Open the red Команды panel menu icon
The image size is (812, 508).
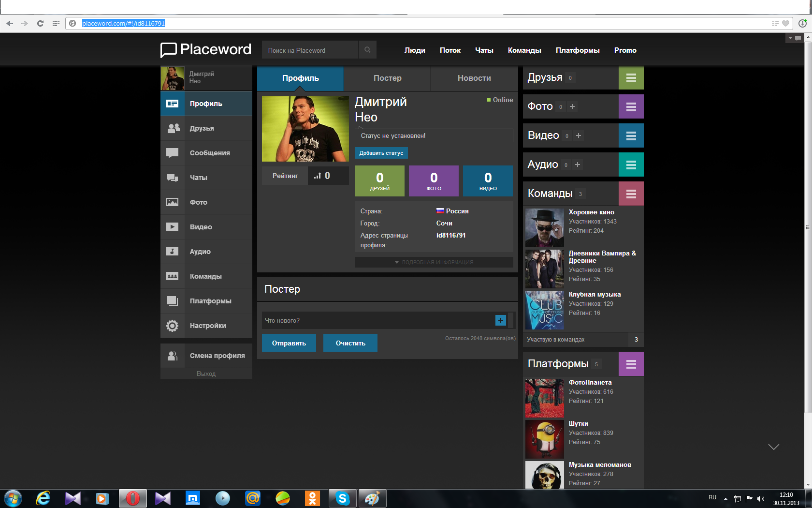coord(631,194)
